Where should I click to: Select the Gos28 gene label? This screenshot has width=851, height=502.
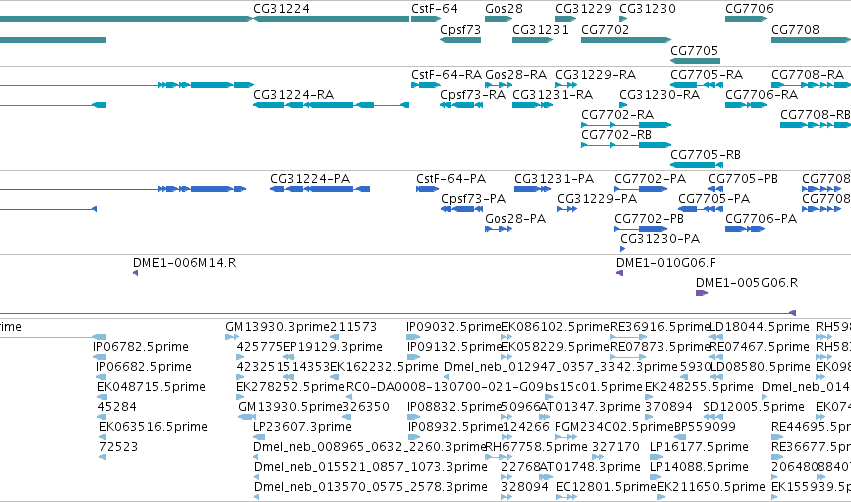(x=504, y=9)
